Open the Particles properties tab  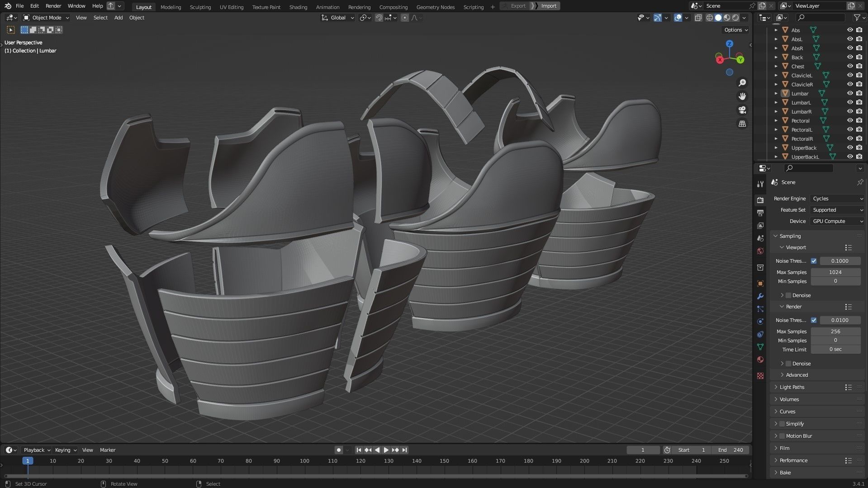pyautogui.click(x=760, y=309)
